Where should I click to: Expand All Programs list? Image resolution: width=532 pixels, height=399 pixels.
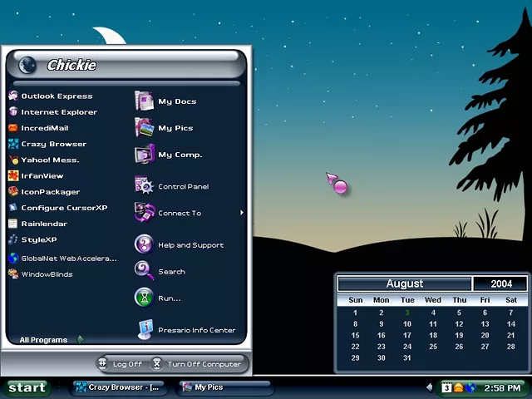coord(50,340)
